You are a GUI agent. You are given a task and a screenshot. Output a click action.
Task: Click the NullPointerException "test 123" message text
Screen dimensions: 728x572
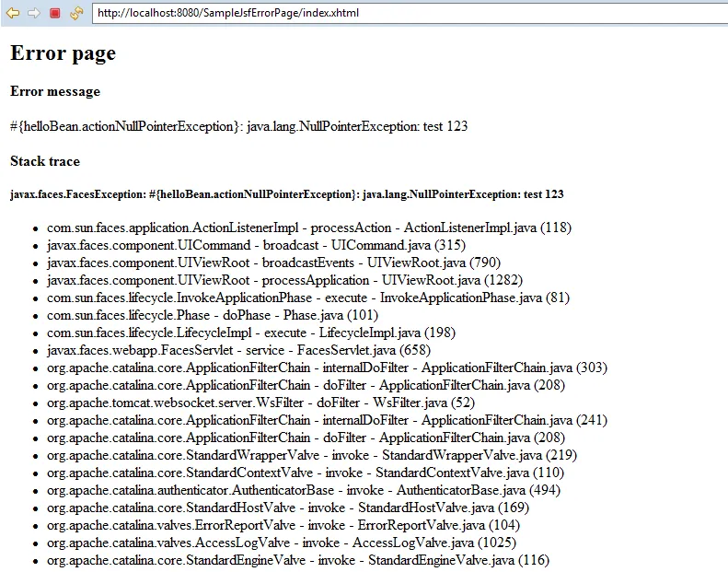pyautogui.click(x=239, y=126)
